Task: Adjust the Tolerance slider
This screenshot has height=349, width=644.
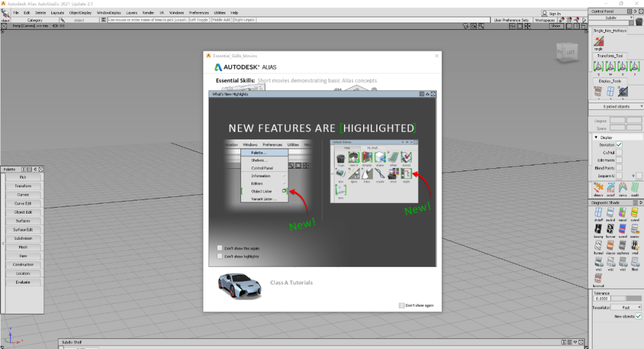Action: click(x=626, y=298)
